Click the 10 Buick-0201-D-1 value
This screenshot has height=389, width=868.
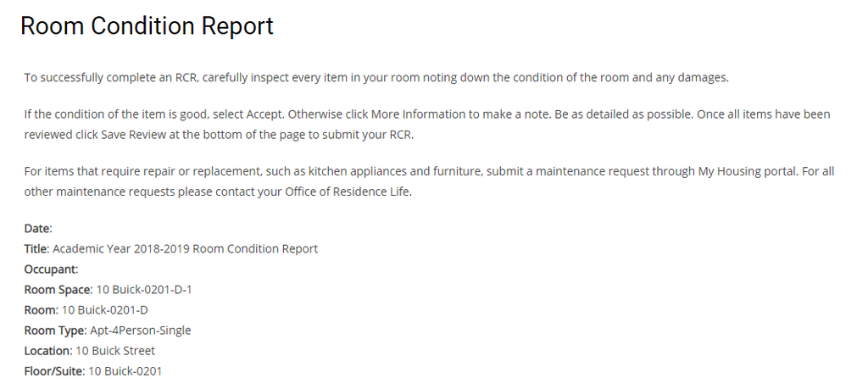[x=143, y=290]
